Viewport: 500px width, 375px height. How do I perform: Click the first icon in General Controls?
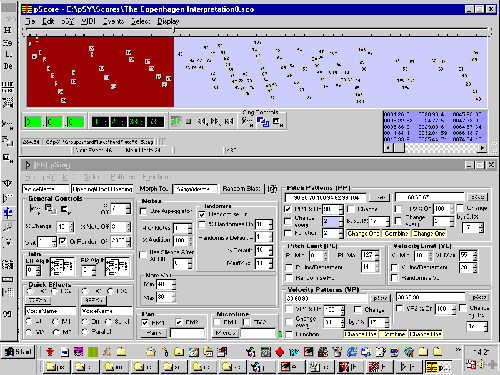34,210
